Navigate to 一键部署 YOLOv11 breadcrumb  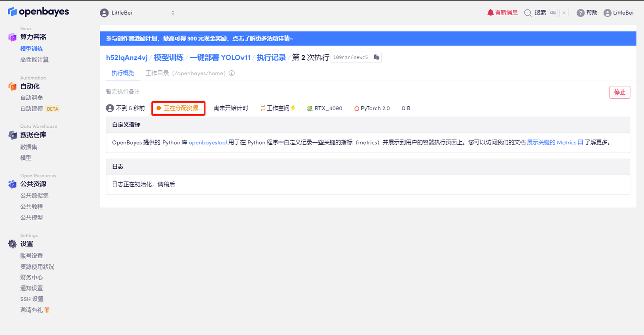coord(219,57)
